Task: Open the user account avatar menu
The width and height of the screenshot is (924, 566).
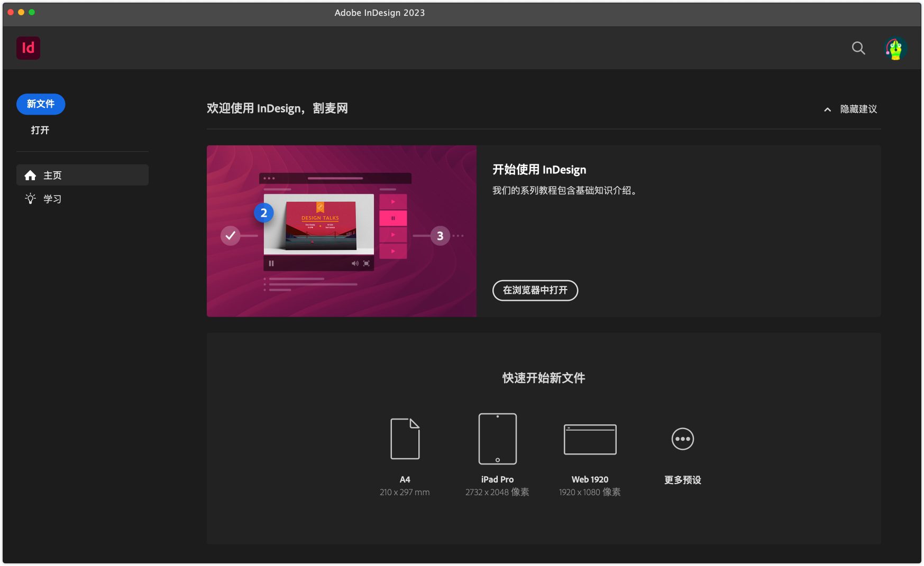Action: click(895, 48)
